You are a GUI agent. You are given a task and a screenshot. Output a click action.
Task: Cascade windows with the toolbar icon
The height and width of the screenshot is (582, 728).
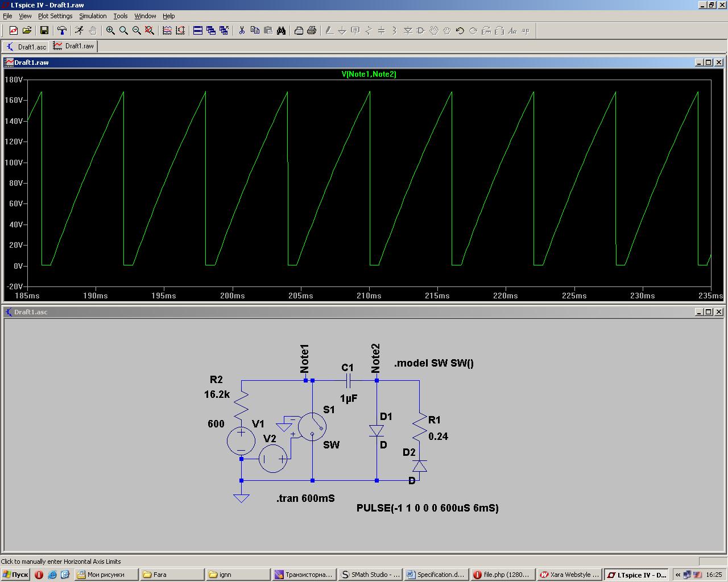(x=211, y=31)
